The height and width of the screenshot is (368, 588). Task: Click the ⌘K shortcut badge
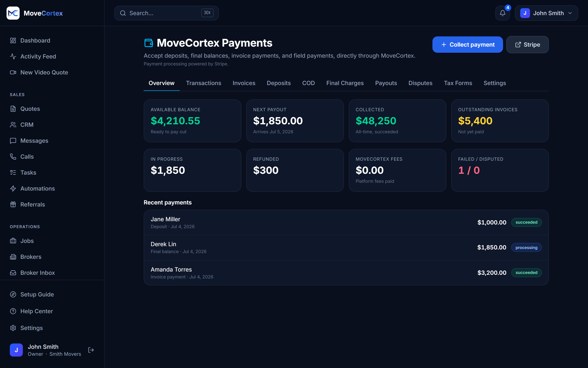pos(207,13)
